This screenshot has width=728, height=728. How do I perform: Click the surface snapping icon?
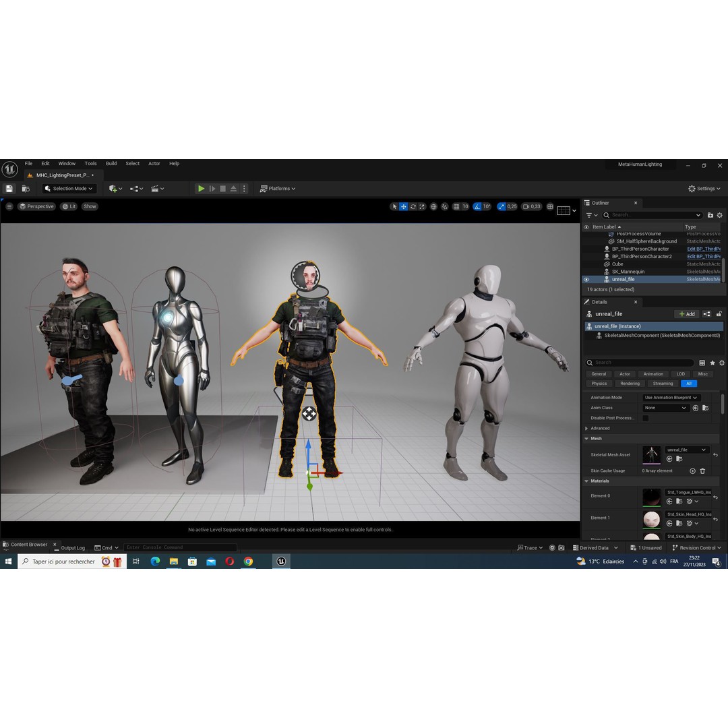445,207
